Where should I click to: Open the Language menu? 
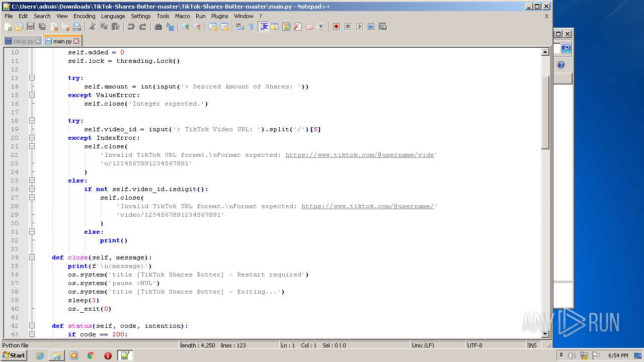[113, 16]
